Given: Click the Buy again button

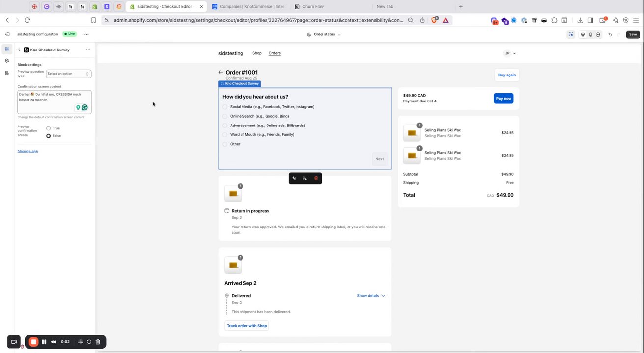Looking at the screenshot, I should click(x=507, y=75).
